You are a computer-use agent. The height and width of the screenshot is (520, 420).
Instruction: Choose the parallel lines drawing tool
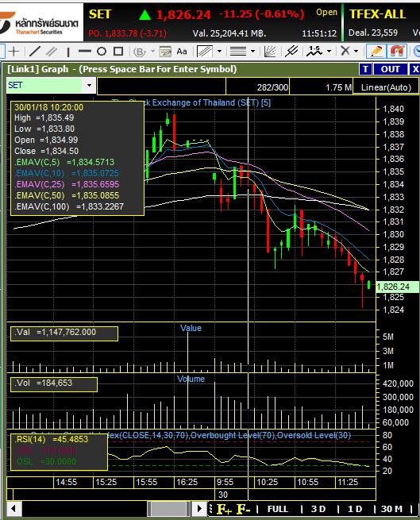pos(51,52)
